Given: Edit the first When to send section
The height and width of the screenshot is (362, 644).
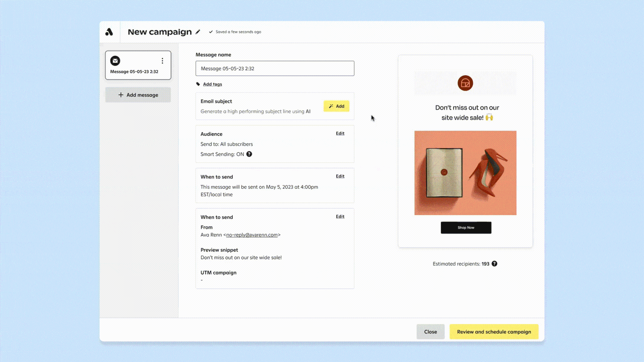Looking at the screenshot, I should coord(340,176).
